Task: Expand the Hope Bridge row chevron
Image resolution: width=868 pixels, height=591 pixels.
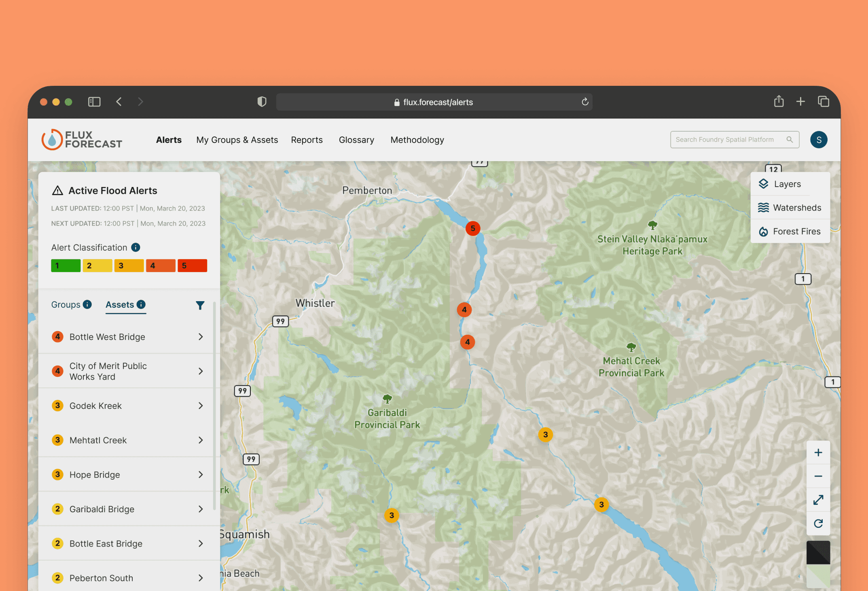Action: [201, 474]
